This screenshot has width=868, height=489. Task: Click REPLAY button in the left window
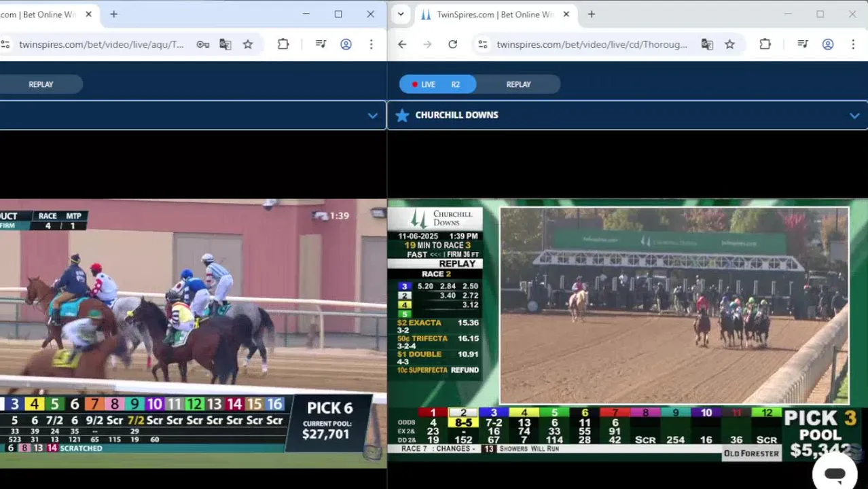tap(41, 84)
